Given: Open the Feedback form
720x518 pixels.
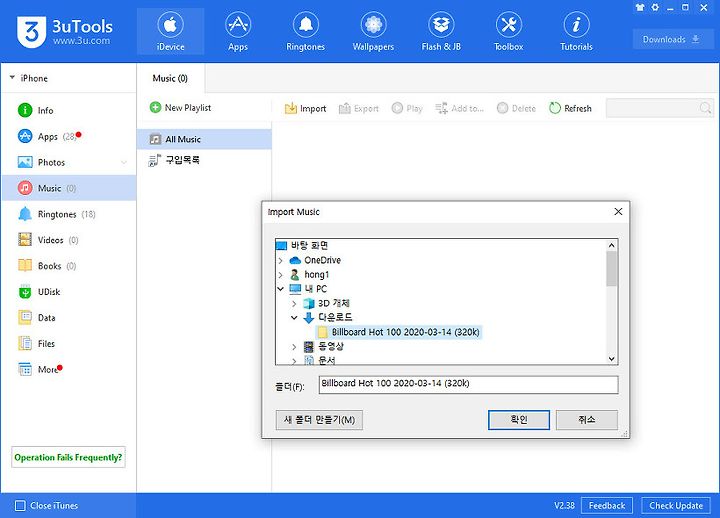Looking at the screenshot, I should (x=607, y=506).
